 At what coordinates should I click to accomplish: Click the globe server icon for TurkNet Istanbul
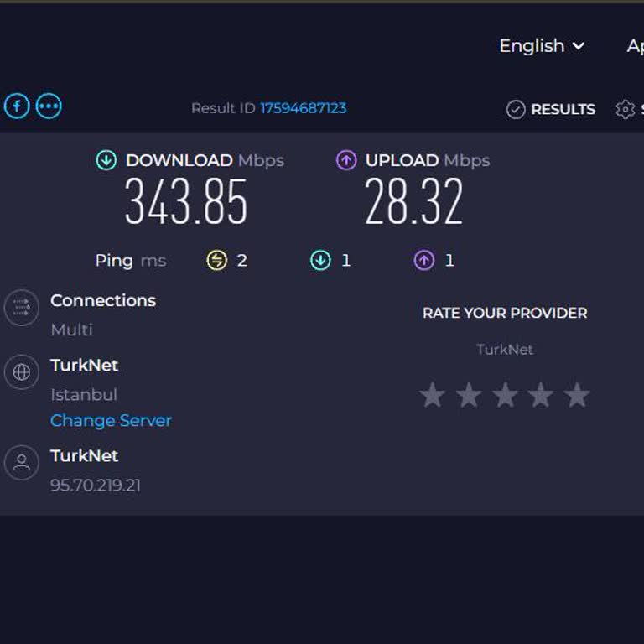[x=21, y=372]
